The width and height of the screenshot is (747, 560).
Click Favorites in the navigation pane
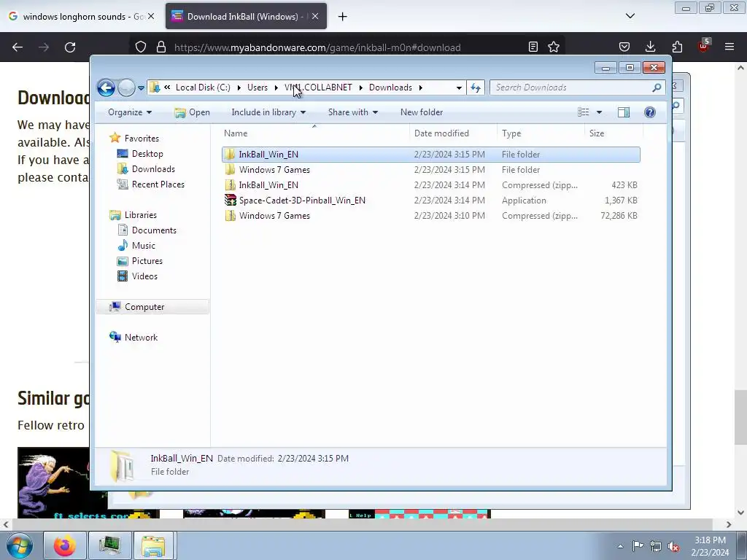pos(142,139)
